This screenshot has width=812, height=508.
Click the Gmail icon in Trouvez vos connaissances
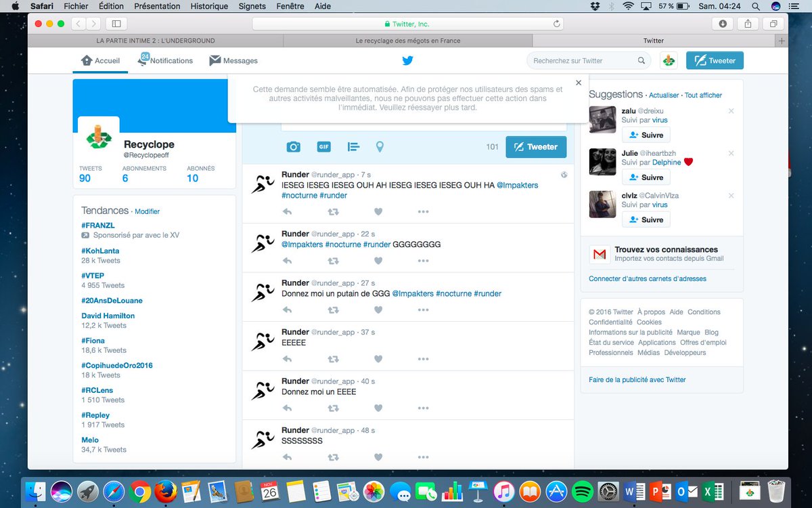point(600,254)
